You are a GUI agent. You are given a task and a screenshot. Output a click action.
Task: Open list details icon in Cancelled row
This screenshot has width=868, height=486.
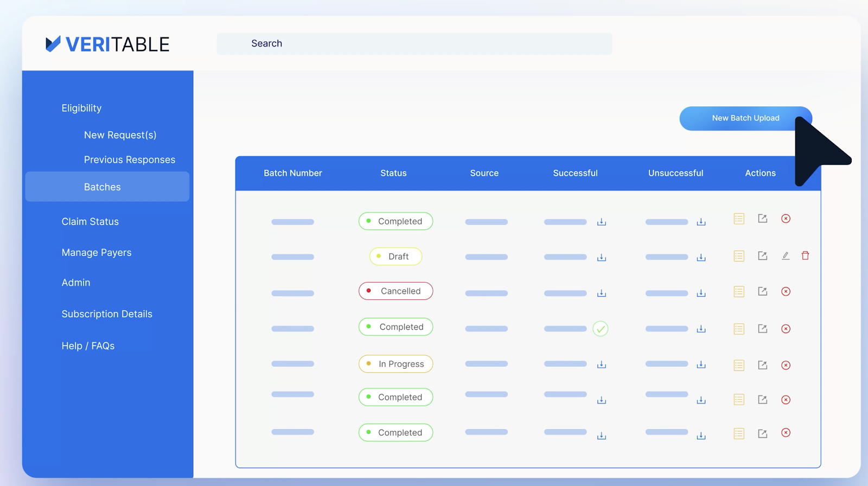[x=739, y=292]
